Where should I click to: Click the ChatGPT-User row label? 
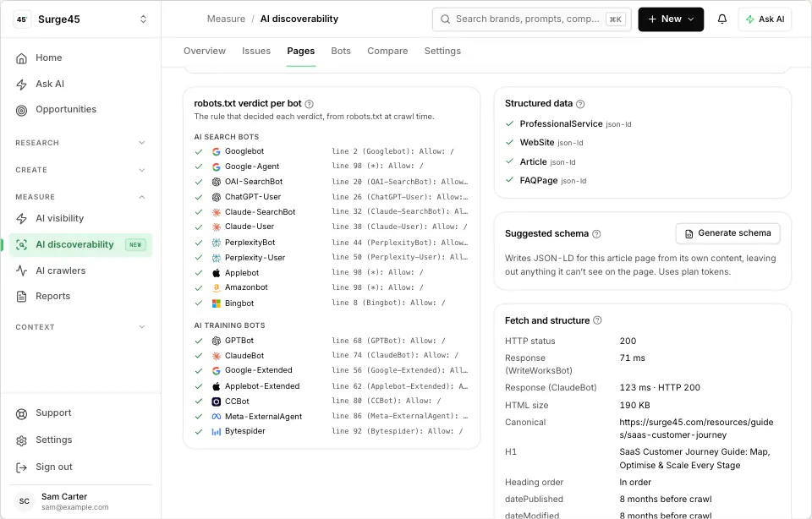(x=253, y=197)
